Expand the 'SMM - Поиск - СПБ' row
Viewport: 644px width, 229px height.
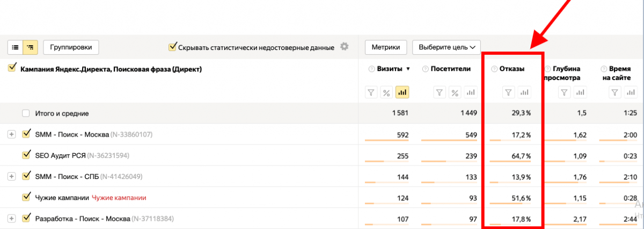[x=11, y=176]
